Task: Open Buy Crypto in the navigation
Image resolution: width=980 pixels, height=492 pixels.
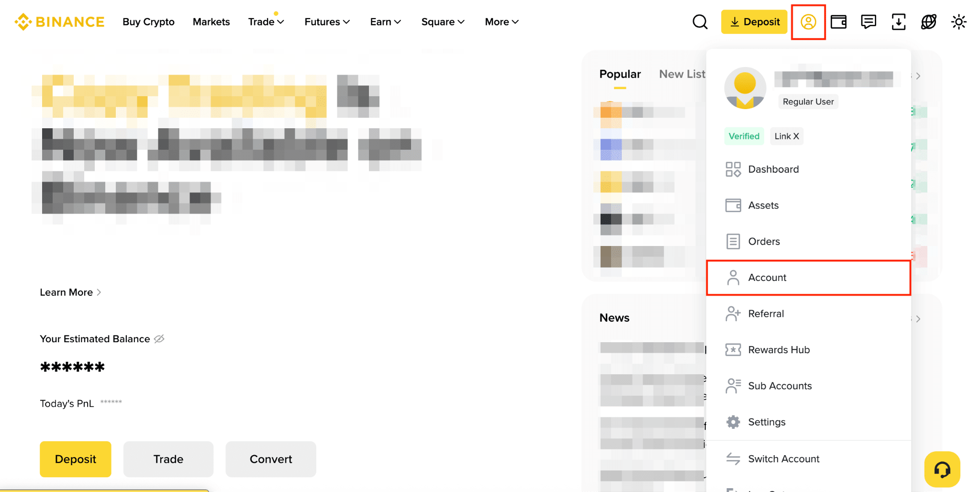Action: pos(148,22)
